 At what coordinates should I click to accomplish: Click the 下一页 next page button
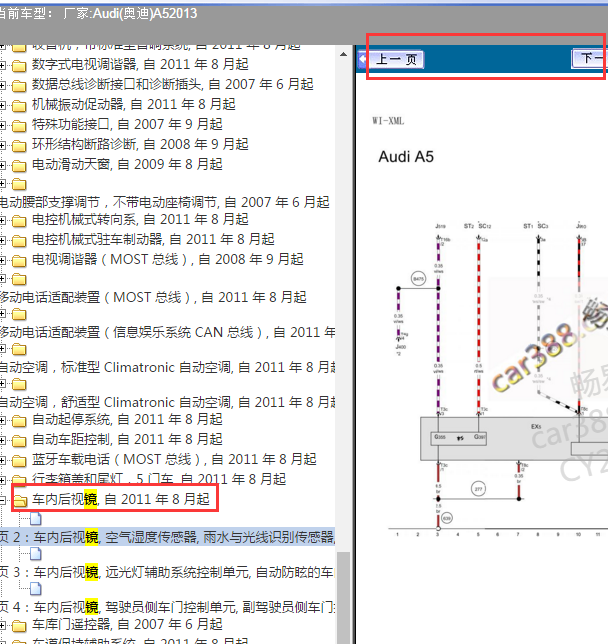(x=590, y=59)
